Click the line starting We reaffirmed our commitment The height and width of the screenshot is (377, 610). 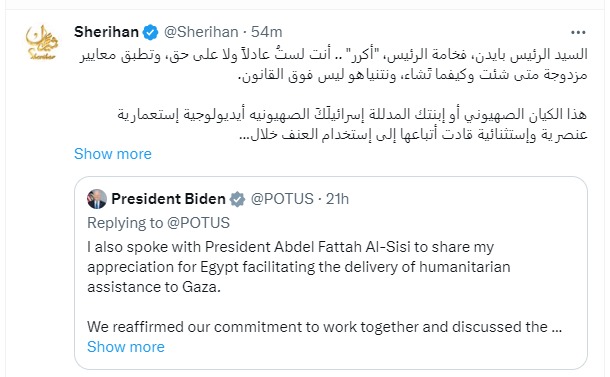pyautogui.click(x=324, y=328)
